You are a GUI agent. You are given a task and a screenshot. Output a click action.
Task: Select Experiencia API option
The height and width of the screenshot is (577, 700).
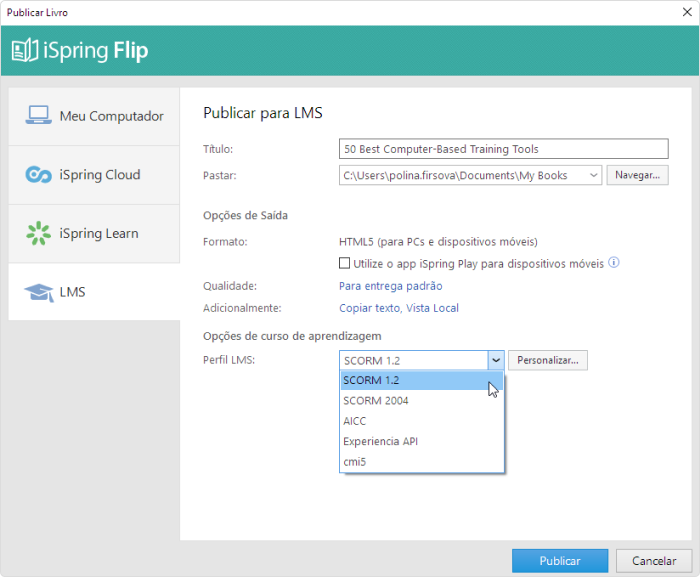[422, 441]
